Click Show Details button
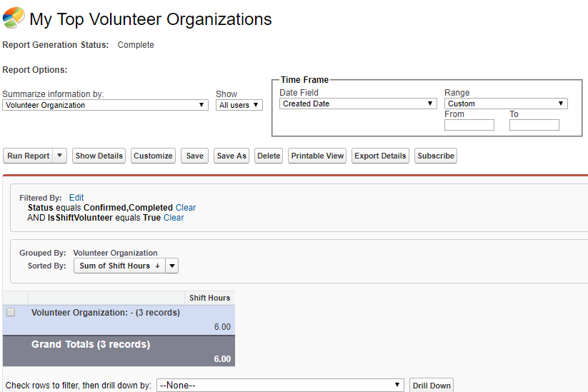Image resolution: width=588 pixels, height=392 pixels. 99,156
